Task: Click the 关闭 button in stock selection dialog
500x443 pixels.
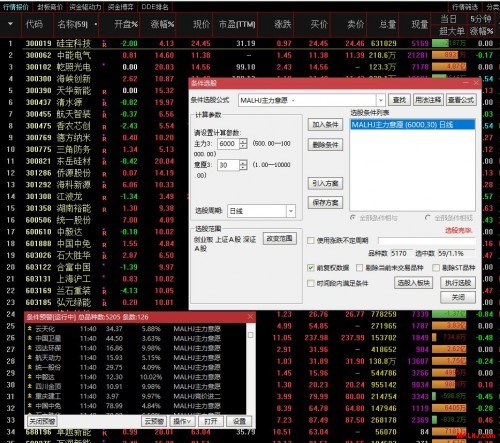Action: 458,297
